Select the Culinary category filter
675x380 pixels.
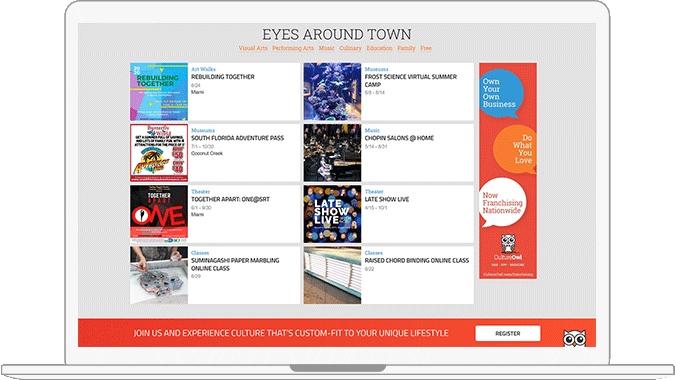pyautogui.click(x=350, y=48)
